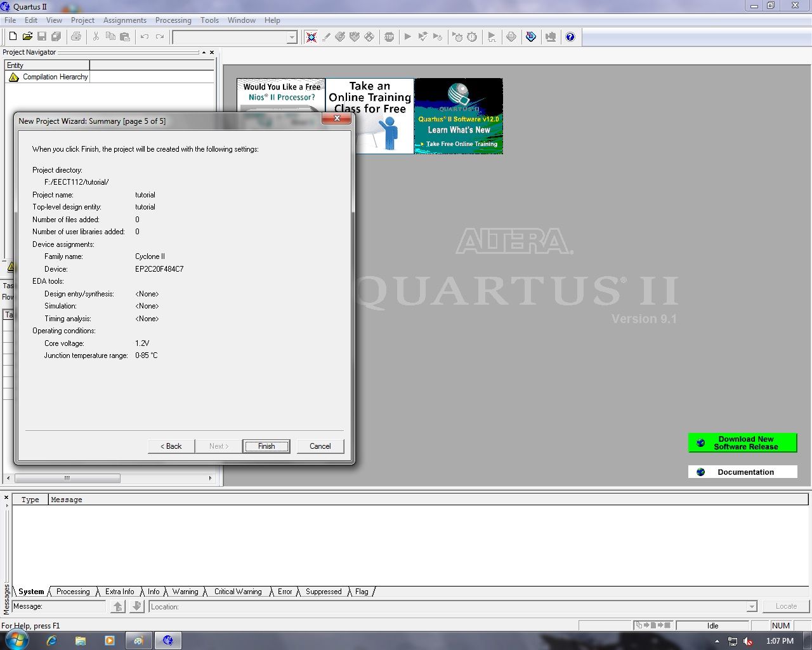Click the New document toolbar icon
The height and width of the screenshot is (650, 812).
pyautogui.click(x=12, y=36)
